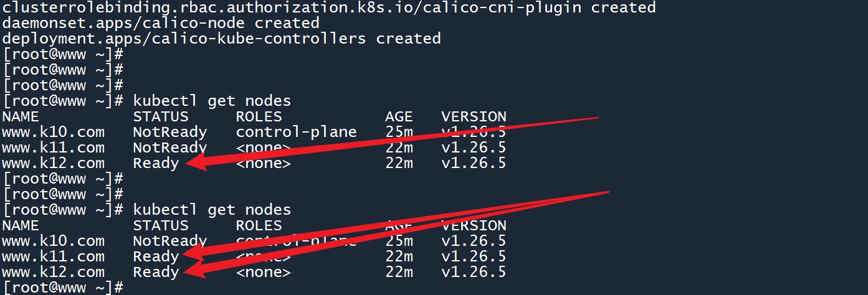The image size is (868, 295).
Task: Click the second "kubectl get nodes" command
Action: point(212,210)
